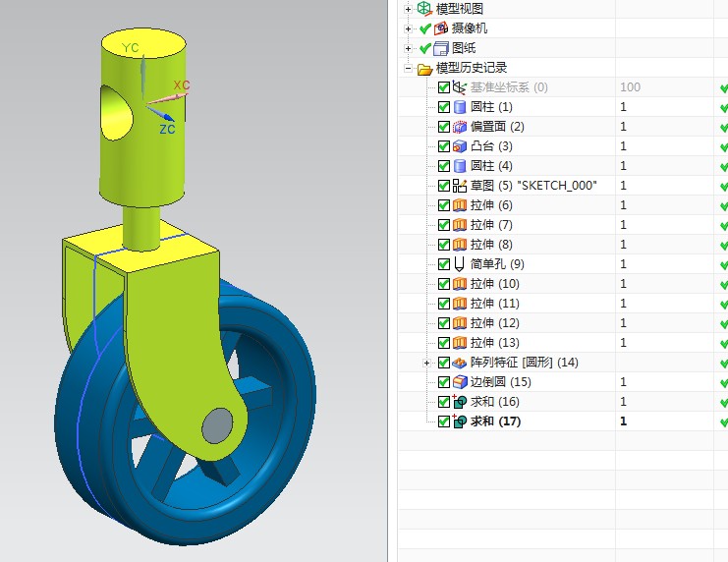Expand the 图纸 tree node
Screen dimensions: 728x562
(408, 48)
